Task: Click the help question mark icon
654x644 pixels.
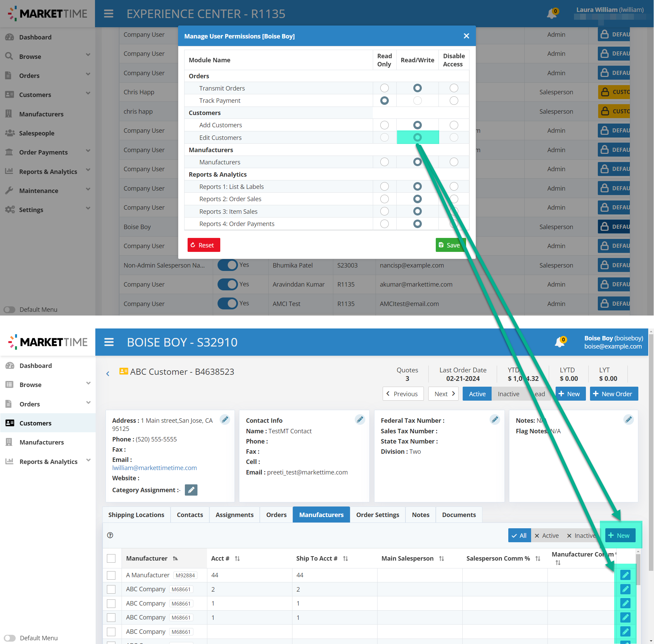Action: coord(110,535)
